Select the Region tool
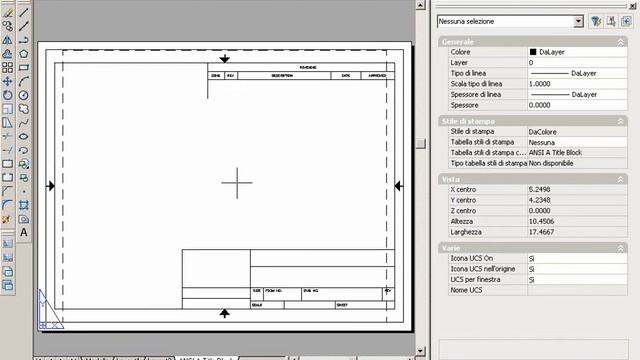The width and height of the screenshot is (640, 360). [24, 219]
